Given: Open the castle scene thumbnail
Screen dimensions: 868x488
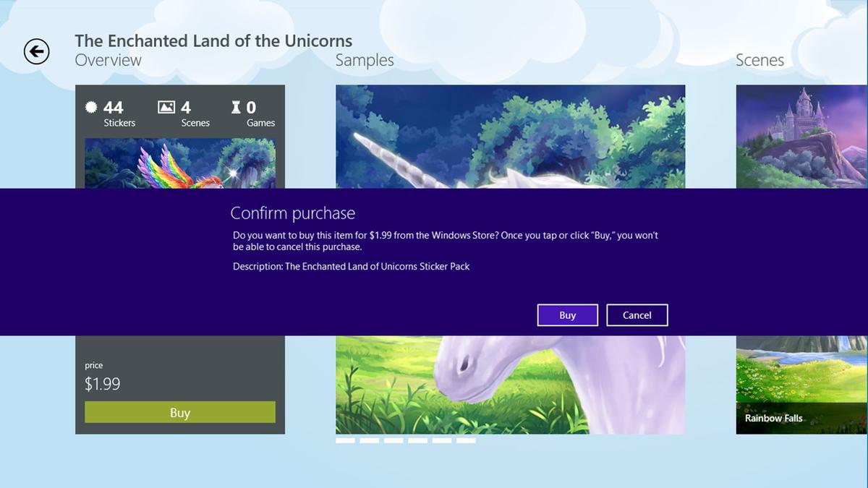Looking at the screenshot, I should pyautogui.click(x=802, y=137).
